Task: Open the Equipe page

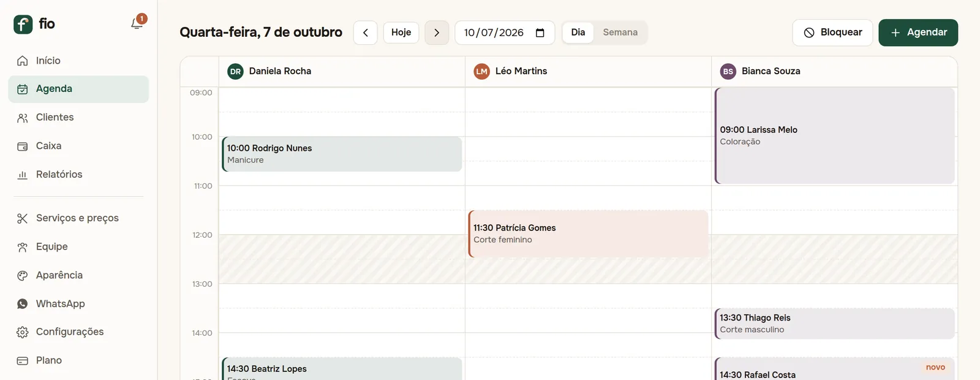Action: [x=78, y=247]
